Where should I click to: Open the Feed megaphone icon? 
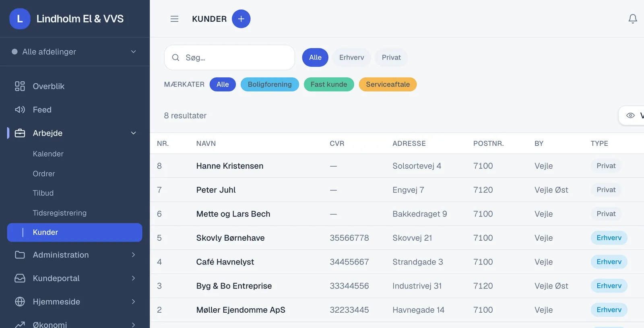tap(20, 109)
